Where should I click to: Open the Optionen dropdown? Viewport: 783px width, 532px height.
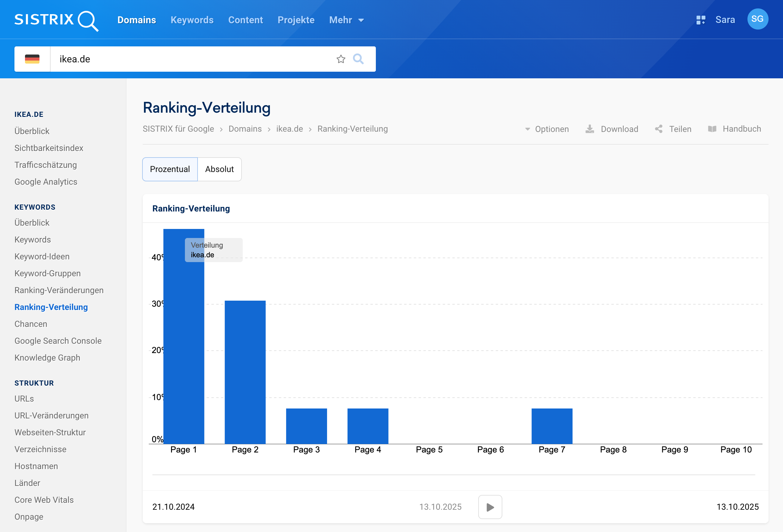click(547, 129)
